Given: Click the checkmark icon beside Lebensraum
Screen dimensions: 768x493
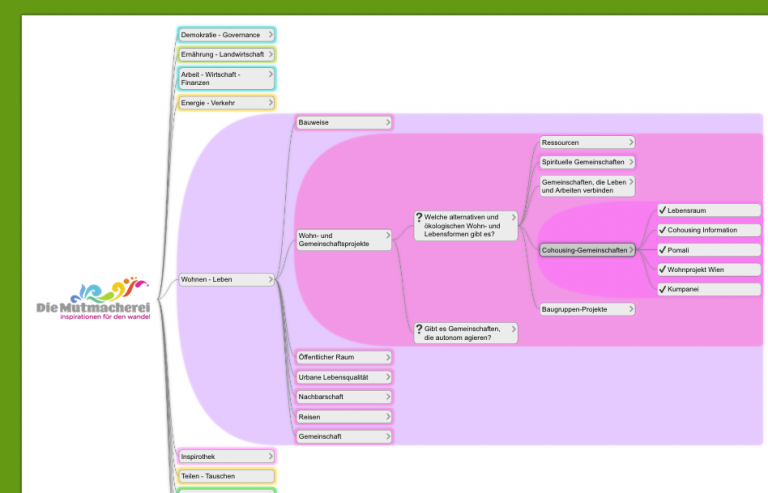Looking at the screenshot, I should pyautogui.click(x=662, y=210).
